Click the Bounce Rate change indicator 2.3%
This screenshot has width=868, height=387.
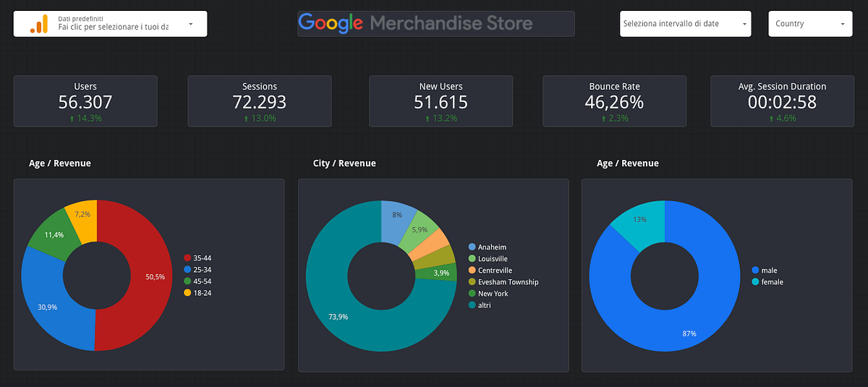tap(614, 118)
